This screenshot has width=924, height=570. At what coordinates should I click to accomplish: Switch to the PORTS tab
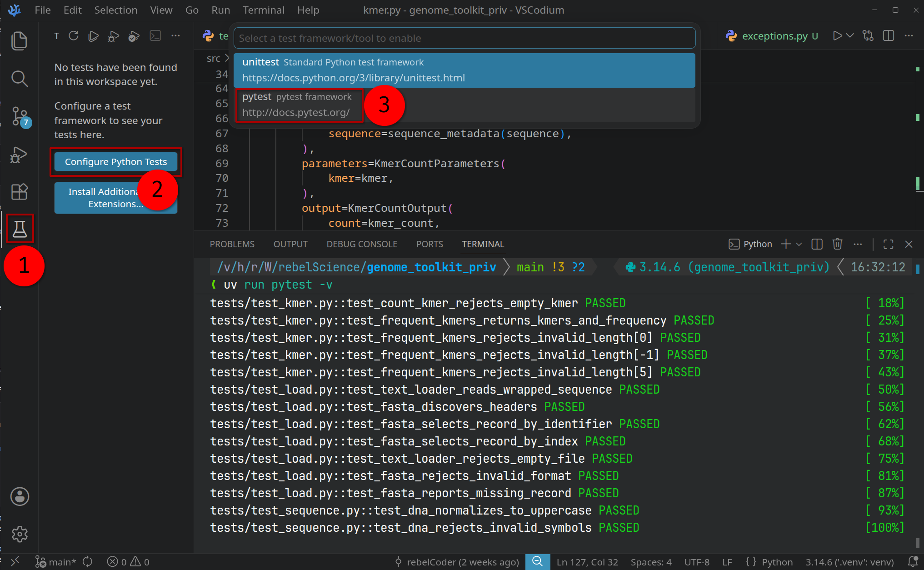click(430, 244)
